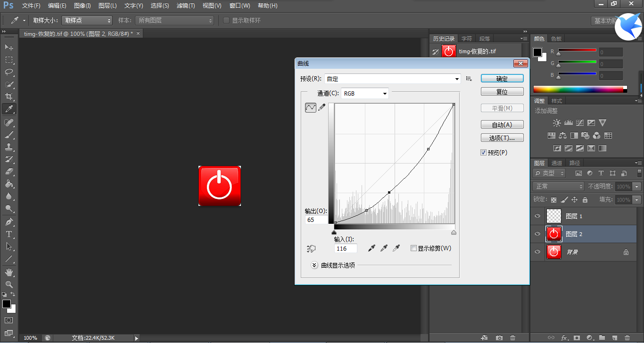Click the Brightness/Contrast adjustment icon
This screenshot has width=644, height=343.
[557, 123]
